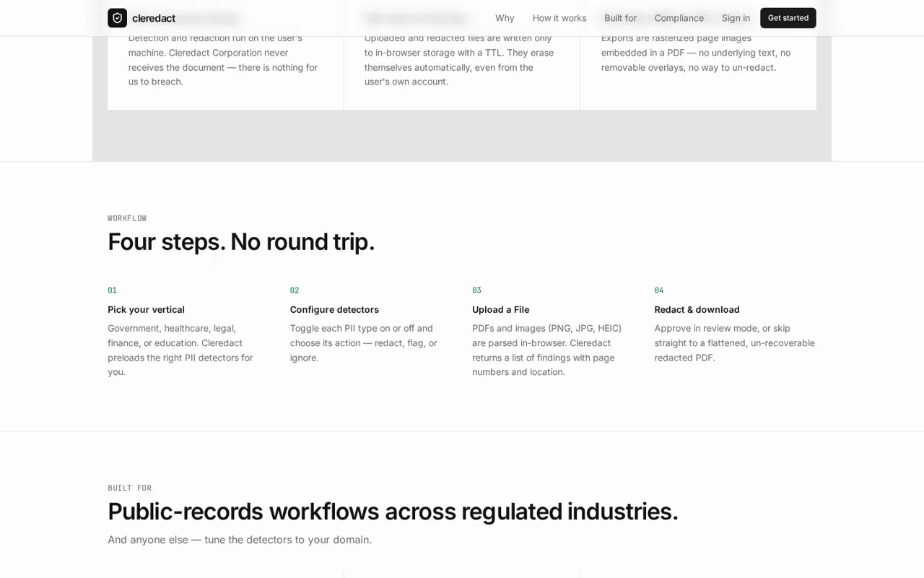The height and width of the screenshot is (578, 924).
Task: Click the Get started button
Action: (x=788, y=18)
